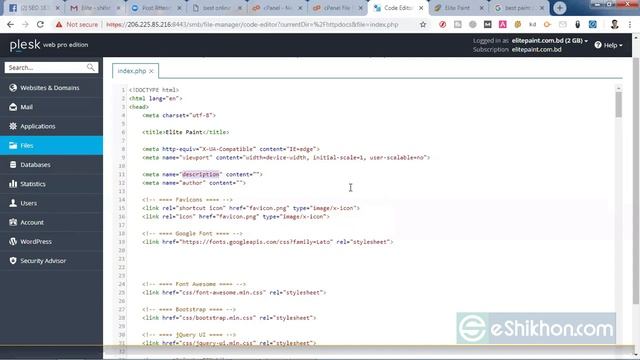The width and height of the screenshot is (640, 360).
Task: Click the Not secure warning icon
Action: [x=59, y=24]
